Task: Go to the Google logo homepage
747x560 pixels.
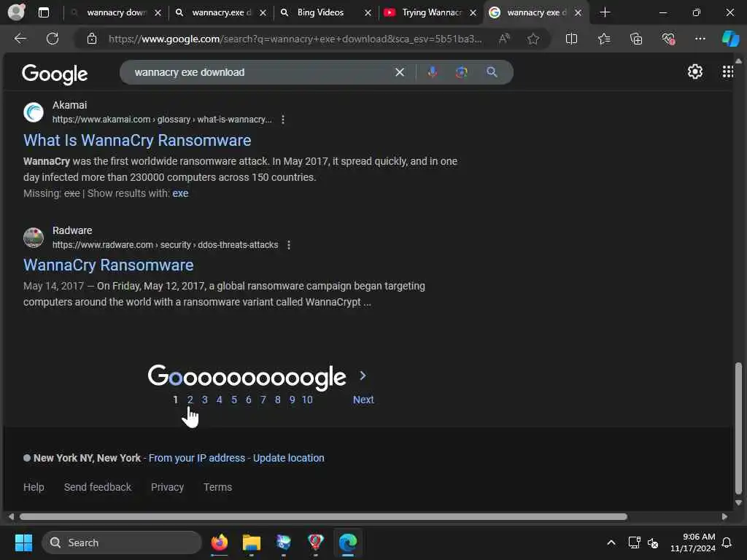Action: (x=55, y=74)
